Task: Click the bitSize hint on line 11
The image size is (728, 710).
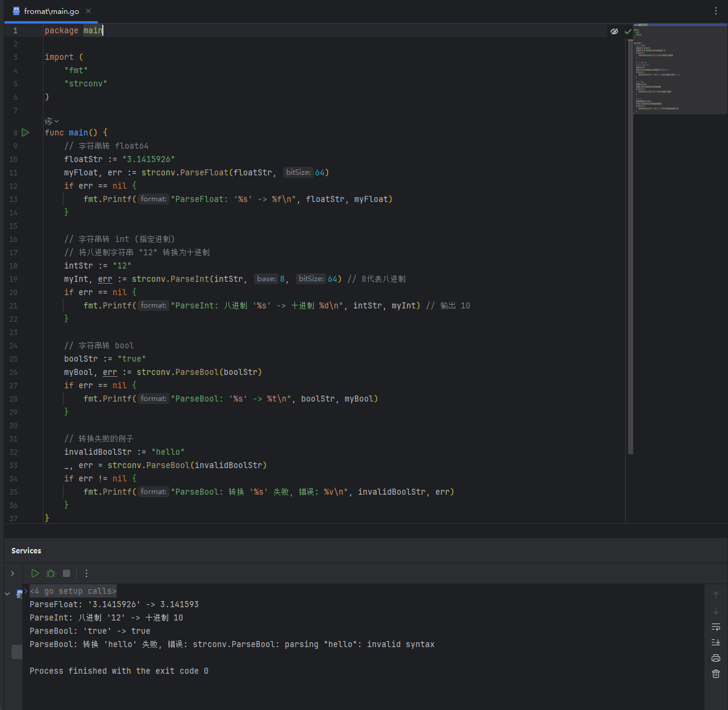Action: click(298, 172)
